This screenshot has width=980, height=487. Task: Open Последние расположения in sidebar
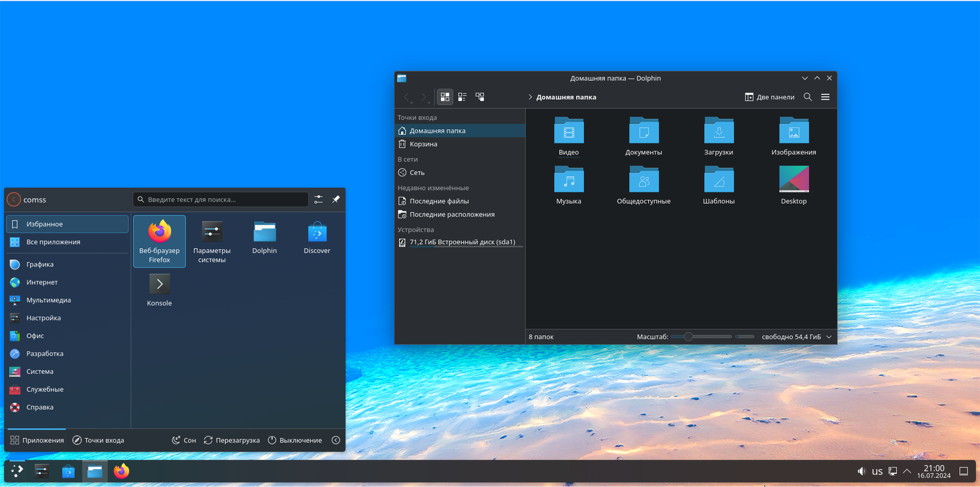[460, 214]
